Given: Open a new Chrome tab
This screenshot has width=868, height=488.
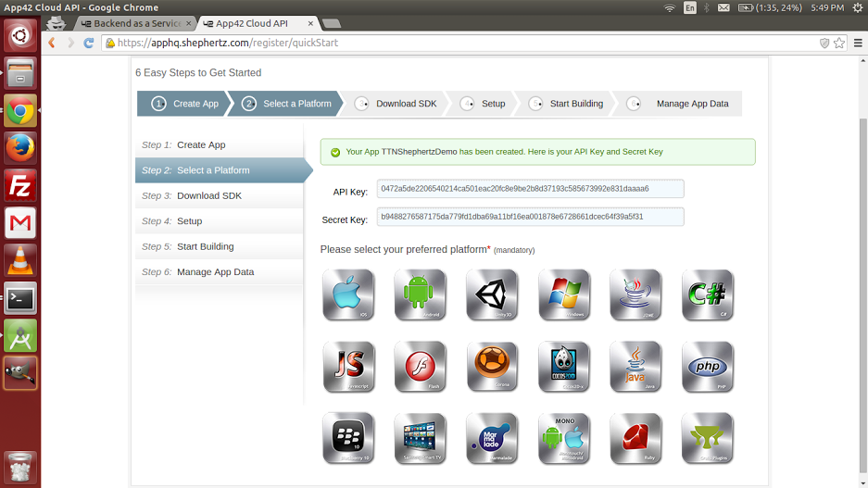Looking at the screenshot, I should 331,23.
